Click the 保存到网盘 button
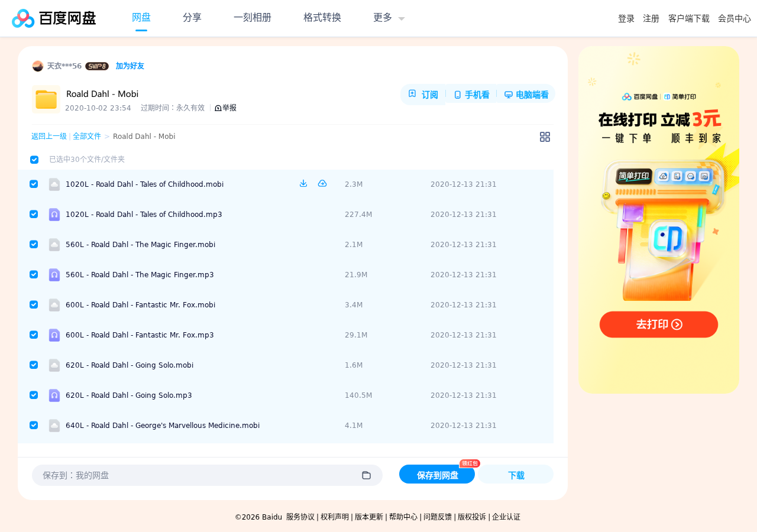 click(437, 475)
